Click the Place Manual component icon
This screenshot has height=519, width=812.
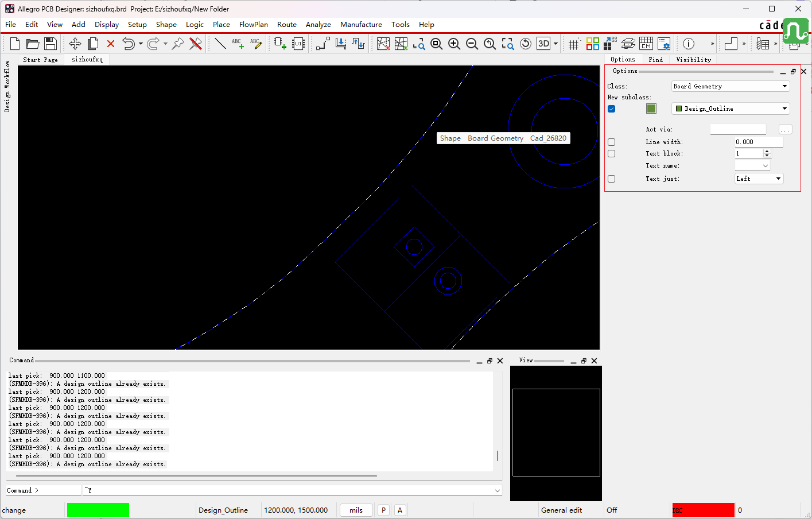[280, 44]
